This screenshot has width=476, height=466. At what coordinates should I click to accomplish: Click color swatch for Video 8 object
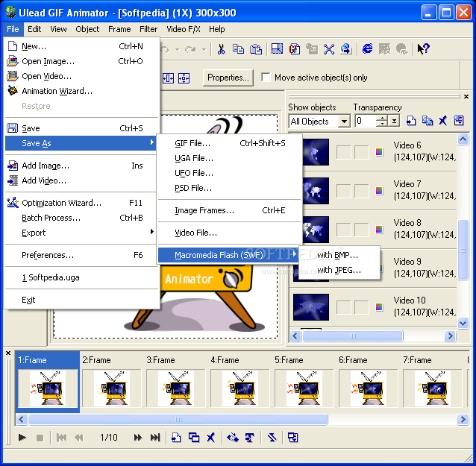click(x=379, y=230)
